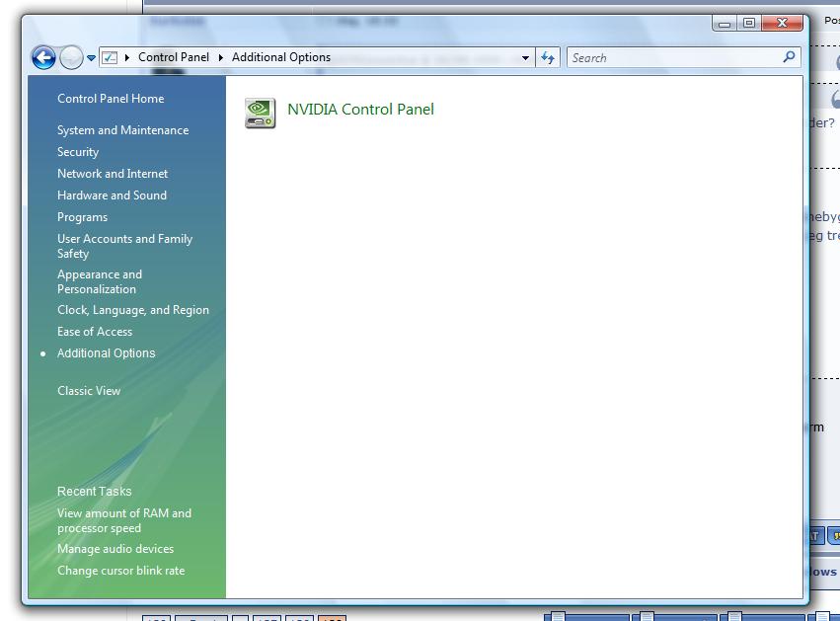Image resolution: width=840 pixels, height=621 pixels.
Task: Refresh the Control Panel view
Action: (x=548, y=57)
